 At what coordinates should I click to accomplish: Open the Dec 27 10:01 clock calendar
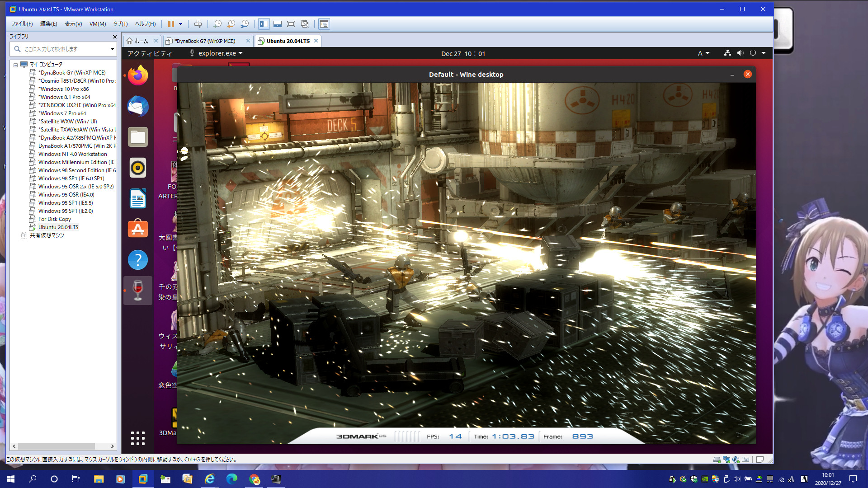tap(463, 53)
